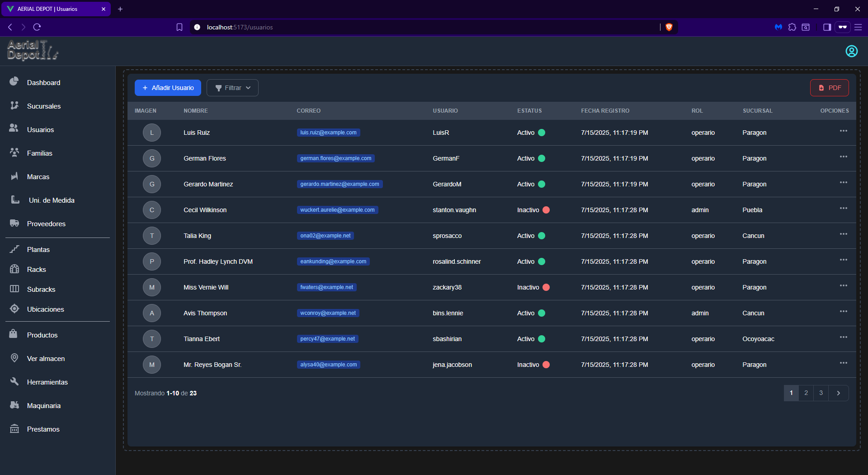Open the user profile icon
868x475 pixels.
tap(851, 51)
